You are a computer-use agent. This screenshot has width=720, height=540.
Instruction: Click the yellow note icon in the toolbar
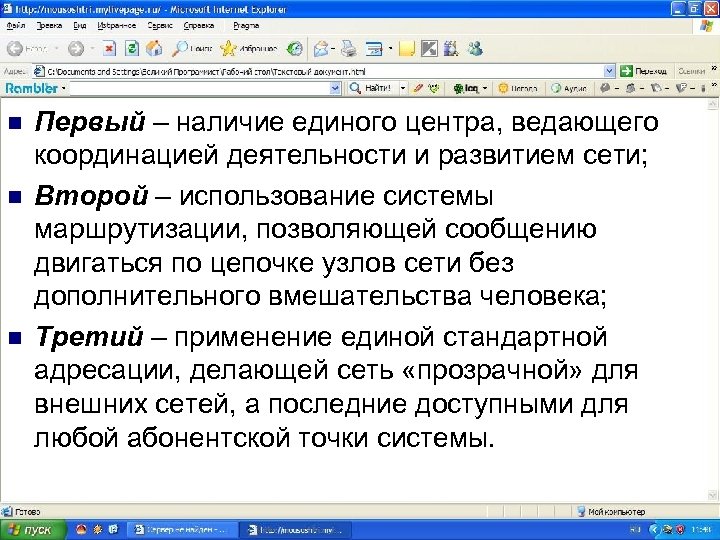pos(407,48)
